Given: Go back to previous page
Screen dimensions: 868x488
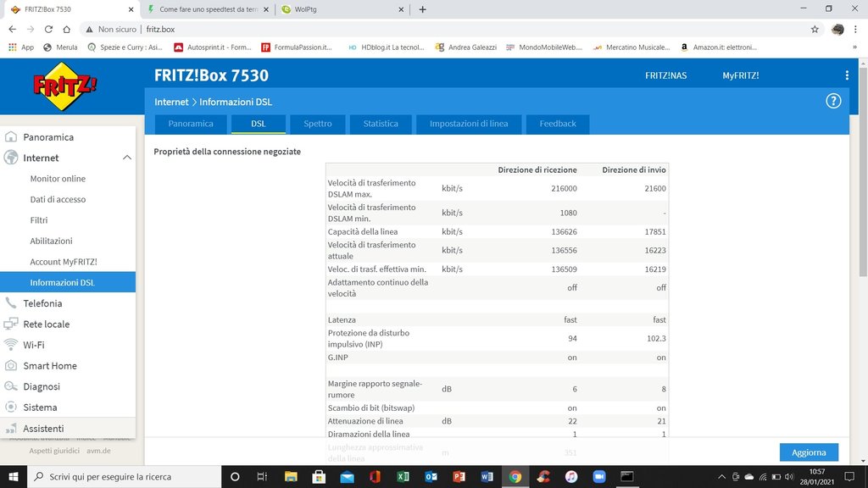Looking at the screenshot, I should (x=12, y=30).
